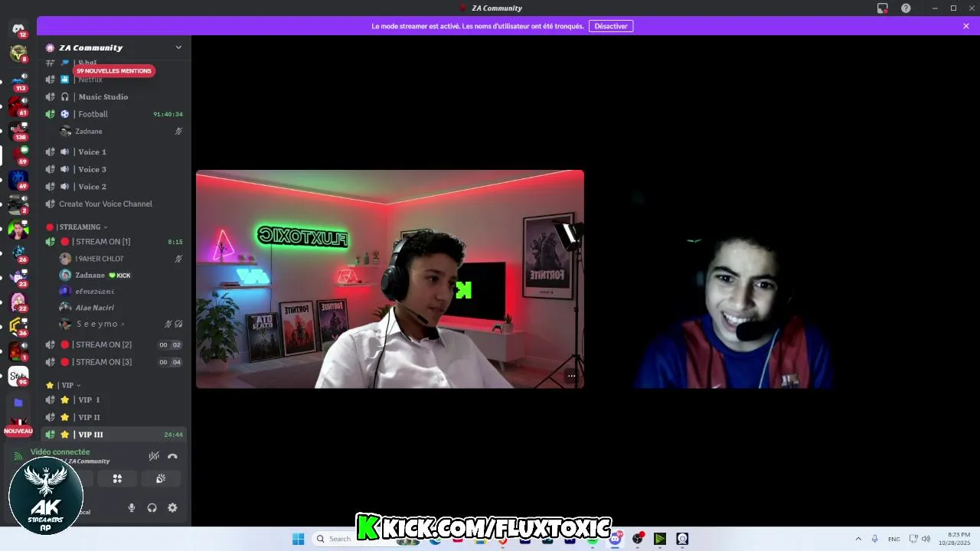Click ENG language indicator in tray
Viewport: 980px width, 551px height.
893,539
